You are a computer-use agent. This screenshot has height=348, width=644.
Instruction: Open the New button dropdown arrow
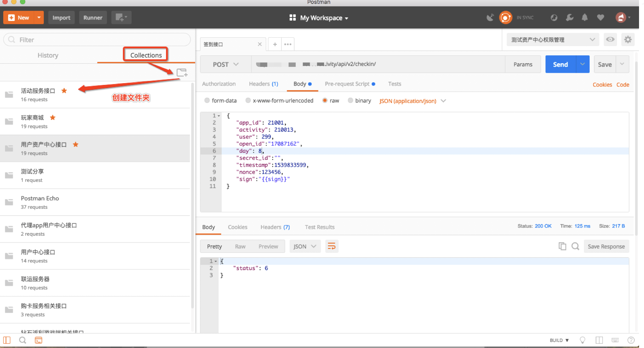(39, 17)
